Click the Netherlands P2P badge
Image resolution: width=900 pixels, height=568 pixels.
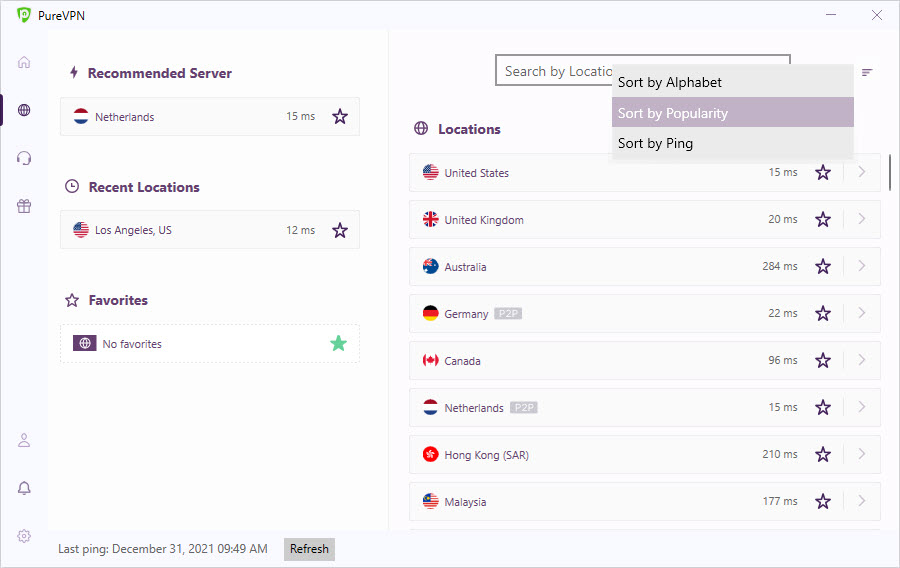coord(523,407)
